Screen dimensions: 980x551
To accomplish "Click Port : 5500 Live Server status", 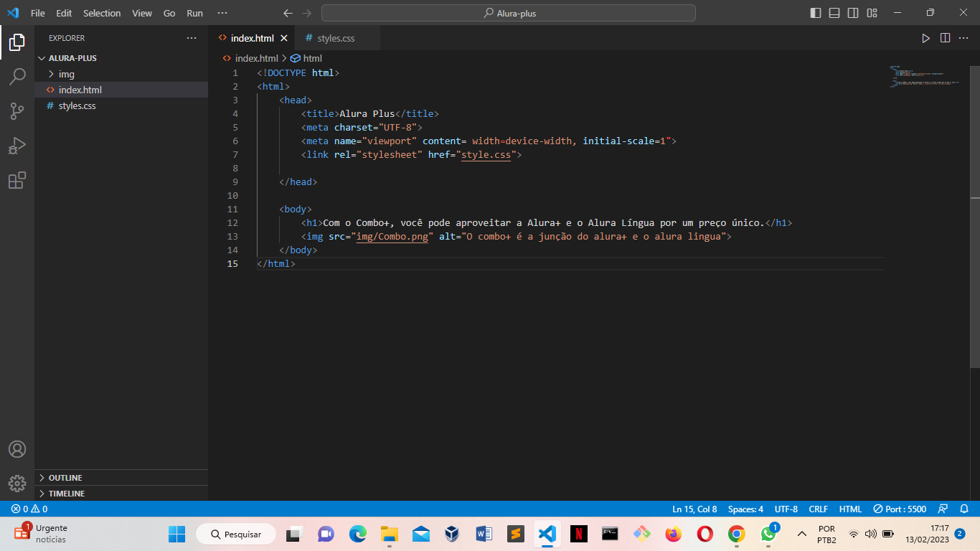I will pos(900,509).
